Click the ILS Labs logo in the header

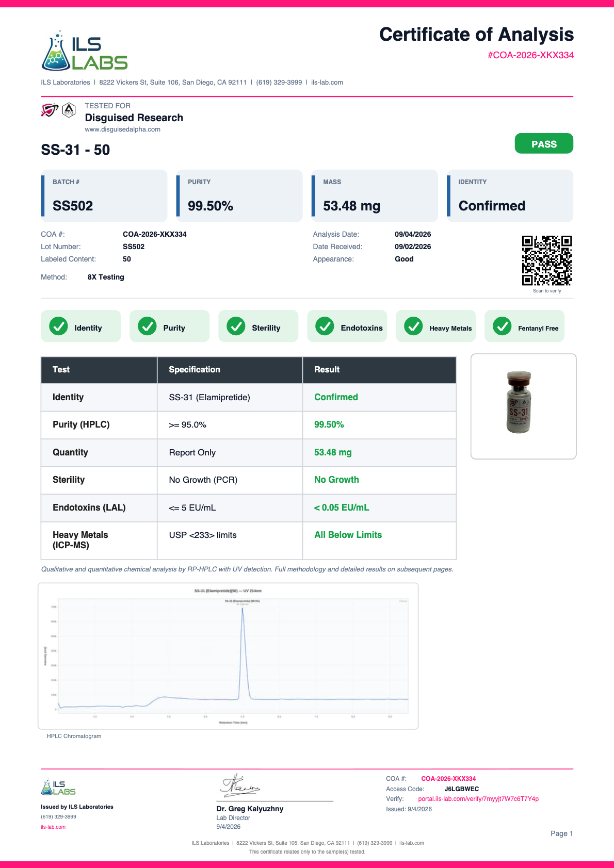coord(85,51)
